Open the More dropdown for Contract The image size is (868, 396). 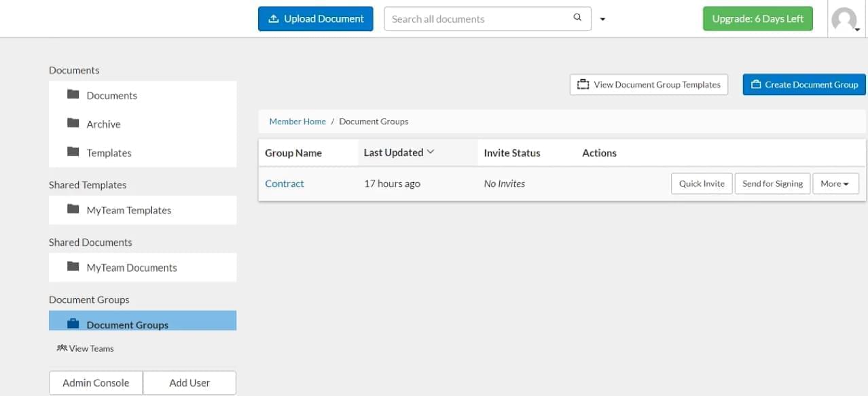835,183
